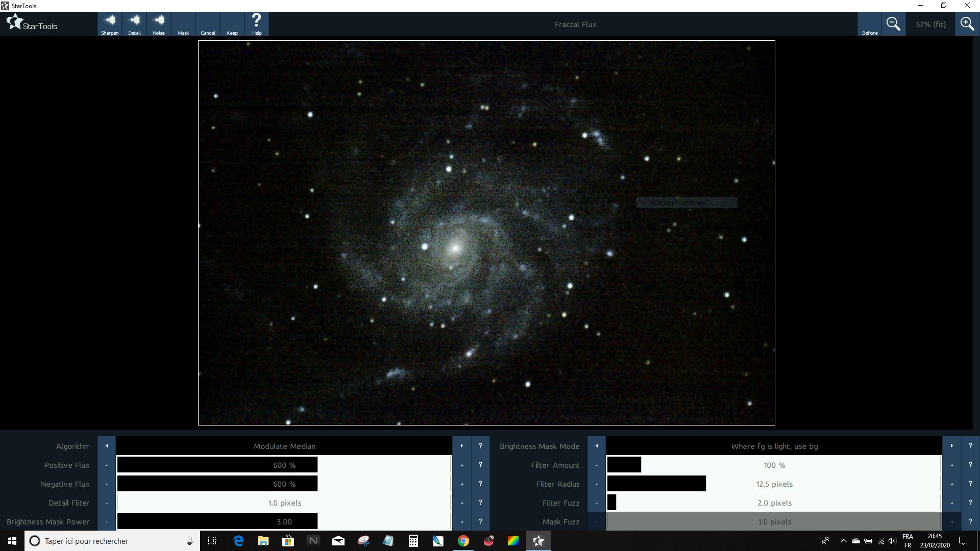The height and width of the screenshot is (551, 980).
Task: Open the Calculator from the taskbar
Action: (413, 541)
